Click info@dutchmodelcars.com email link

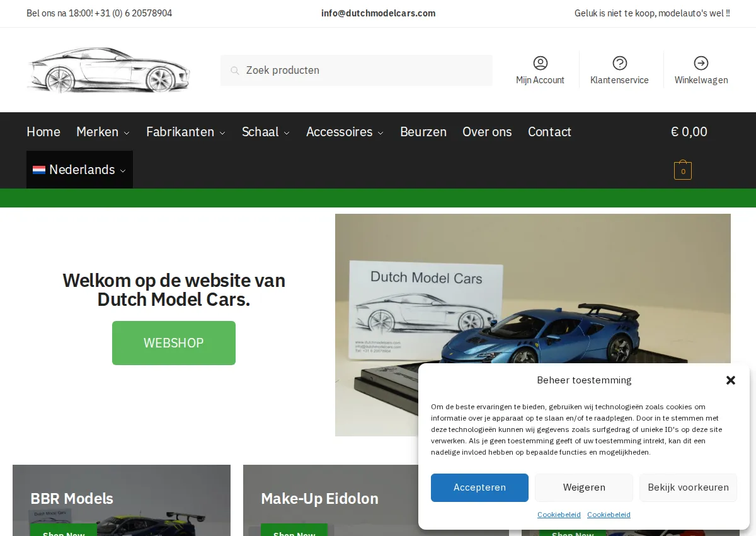[378, 13]
